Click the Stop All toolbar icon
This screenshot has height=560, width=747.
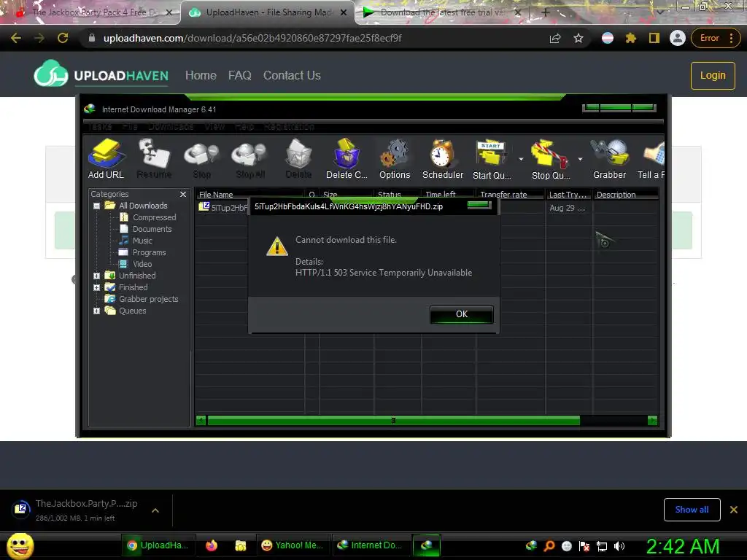pyautogui.click(x=250, y=158)
